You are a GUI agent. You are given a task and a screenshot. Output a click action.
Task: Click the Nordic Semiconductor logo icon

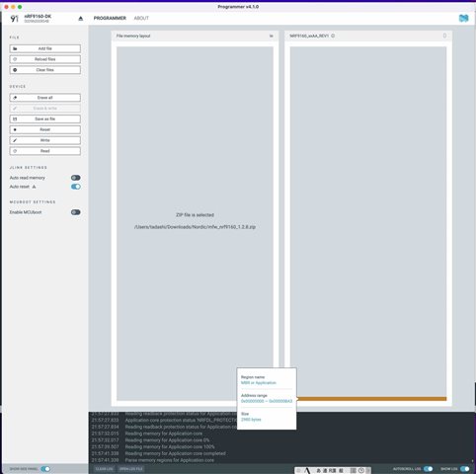pyautogui.click(x=463, y=18)
